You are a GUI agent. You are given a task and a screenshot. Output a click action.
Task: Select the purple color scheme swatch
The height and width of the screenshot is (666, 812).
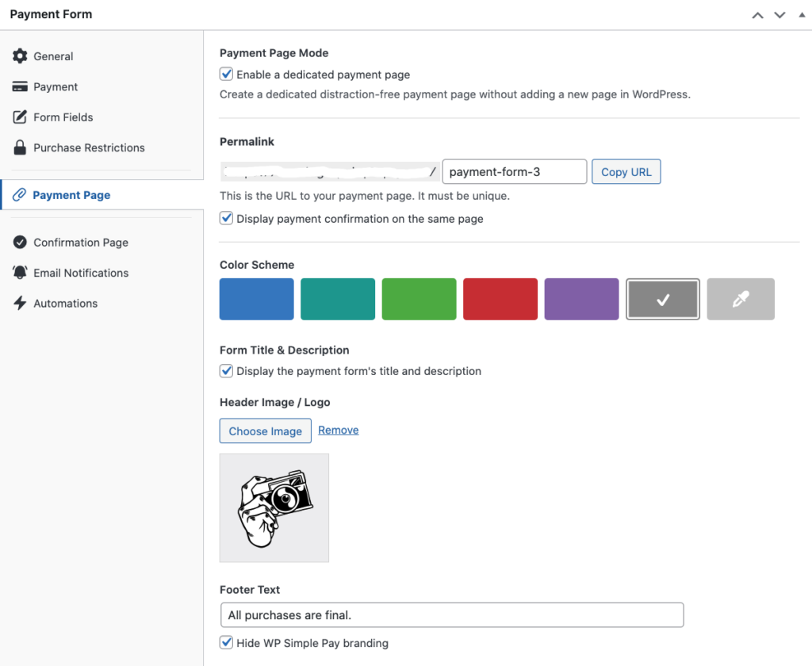[581, 299]
